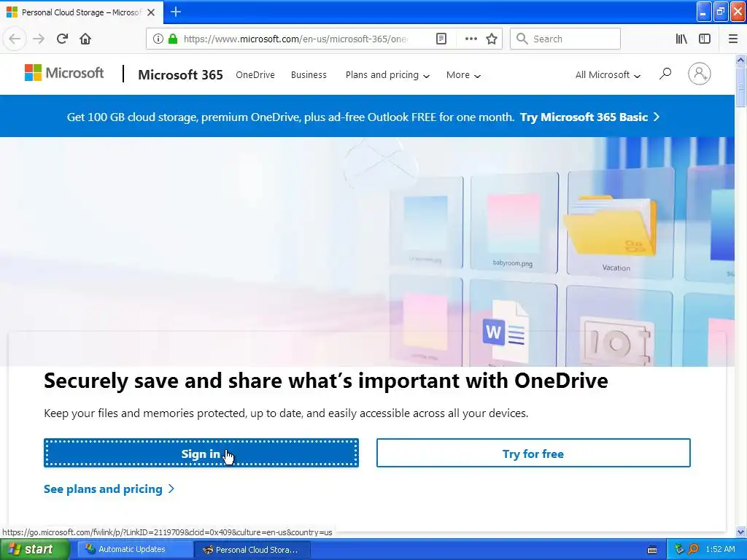The image size is (747, 560).
Task: Reload the page with the refresh icon
Action: pyautogui.click(x=62, y=39)
